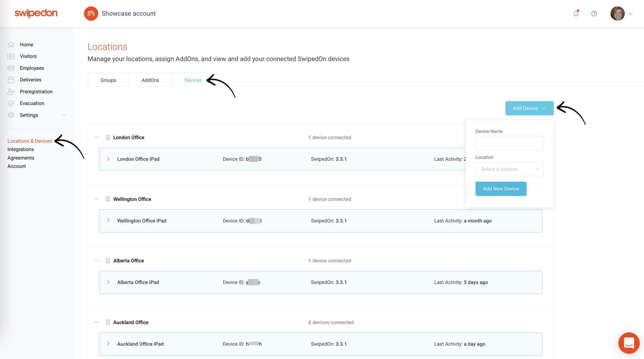Click inside the Device Name field
644x359 pixels.
509,143
